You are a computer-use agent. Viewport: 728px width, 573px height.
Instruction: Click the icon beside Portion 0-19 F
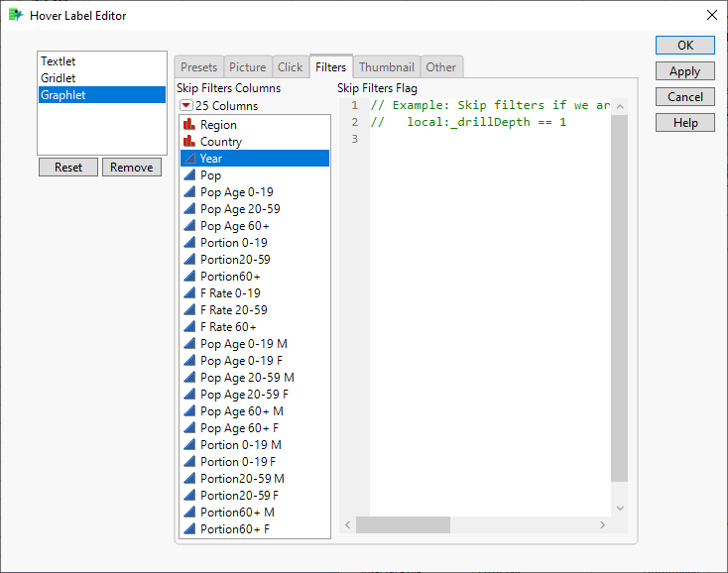(x=189, y=462)
